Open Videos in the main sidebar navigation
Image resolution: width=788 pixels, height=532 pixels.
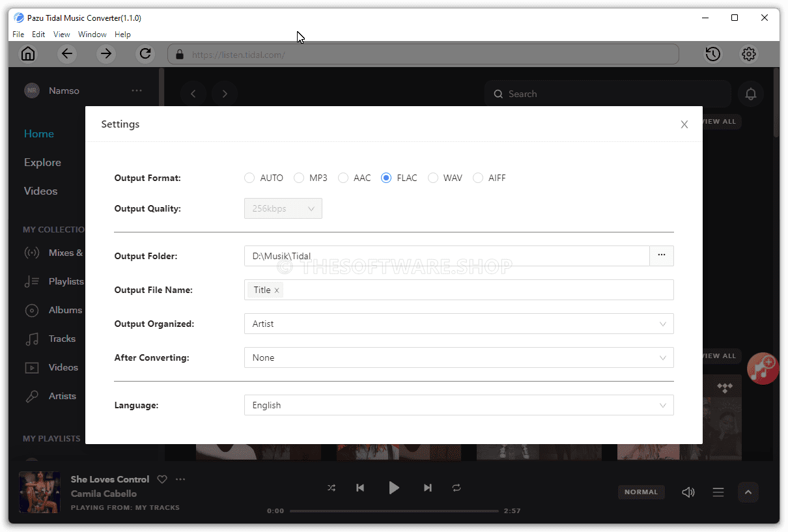click(x=41, y=191)
